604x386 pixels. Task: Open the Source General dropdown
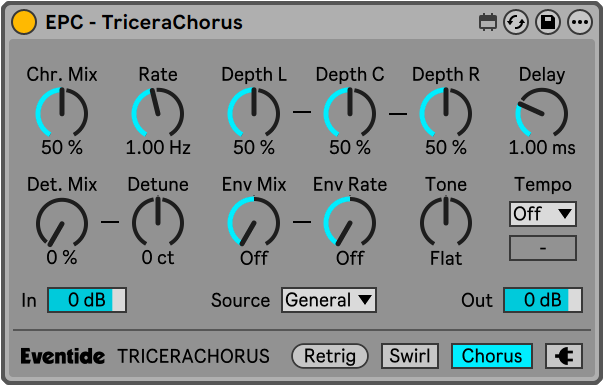[x=329, y=300]
